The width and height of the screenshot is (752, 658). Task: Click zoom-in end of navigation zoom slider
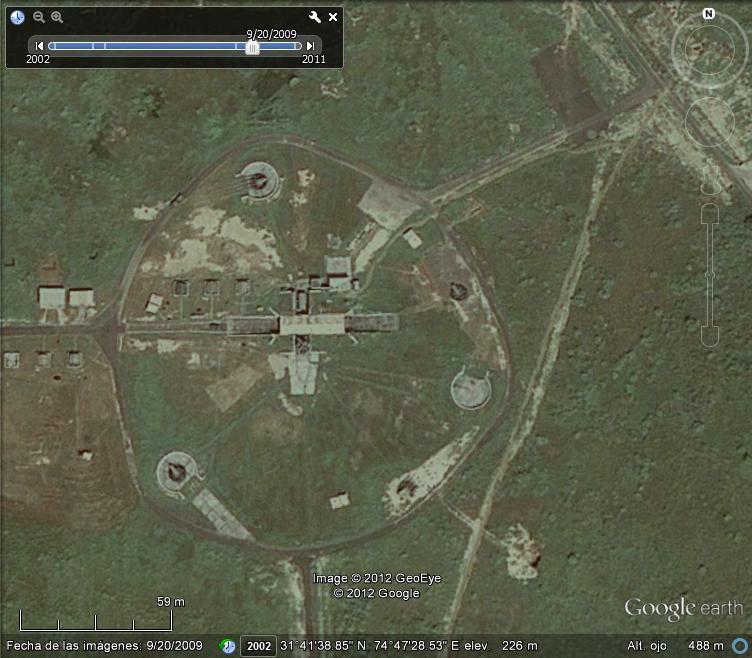710,213
